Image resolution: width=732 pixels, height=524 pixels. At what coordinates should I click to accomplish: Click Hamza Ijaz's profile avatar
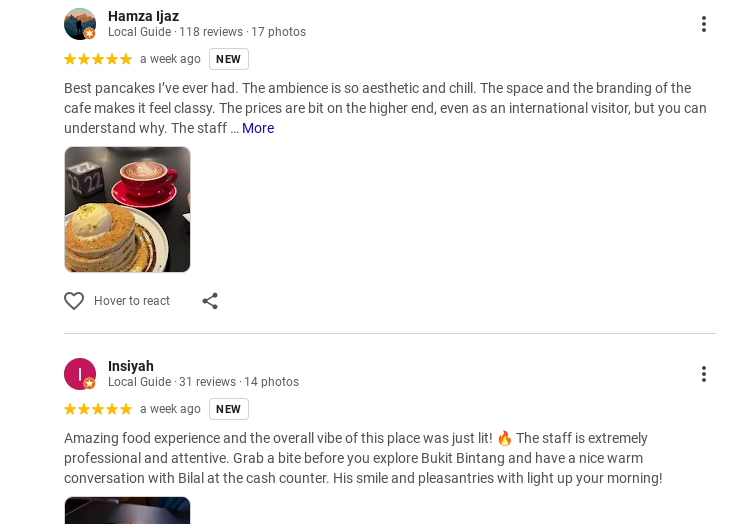click(80, 24)
